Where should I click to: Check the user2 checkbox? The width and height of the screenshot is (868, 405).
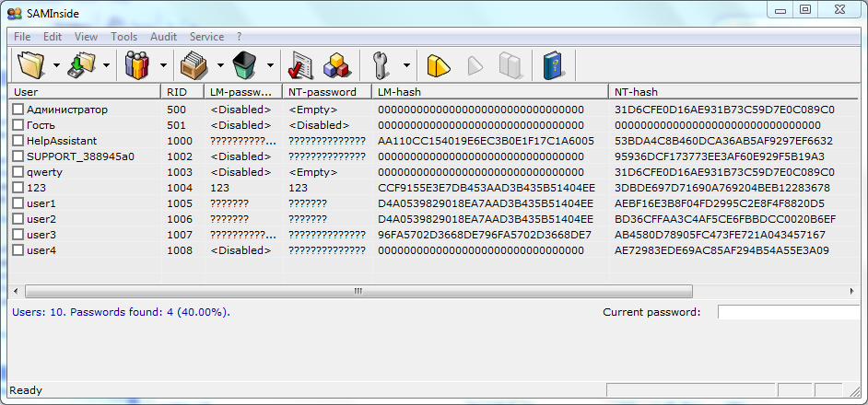click(x=18, y=219)
